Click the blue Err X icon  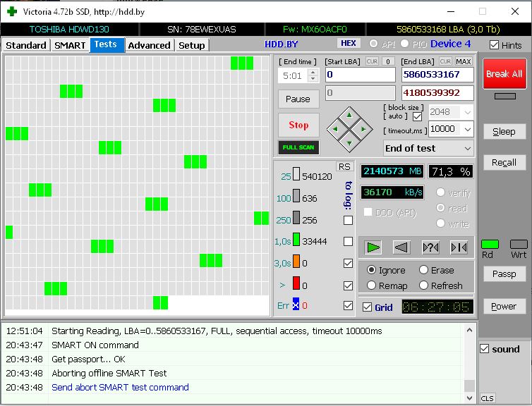296,304
